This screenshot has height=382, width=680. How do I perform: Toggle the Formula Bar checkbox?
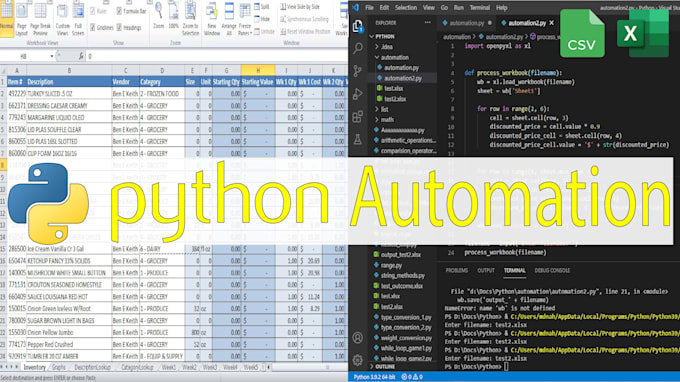[x=119, y=12]
